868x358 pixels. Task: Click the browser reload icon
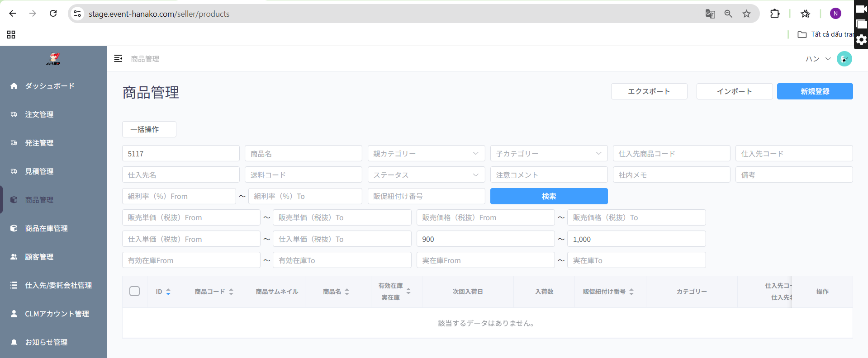click(x=53, y=14)
